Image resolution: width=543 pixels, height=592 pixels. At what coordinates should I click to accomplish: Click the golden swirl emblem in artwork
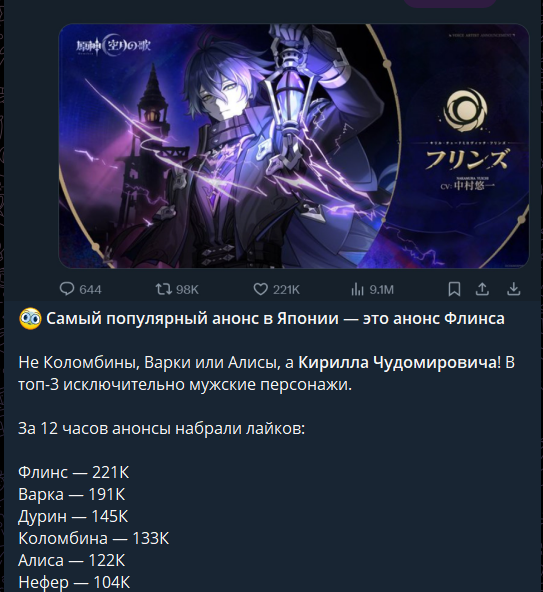[x=466, y=110]
